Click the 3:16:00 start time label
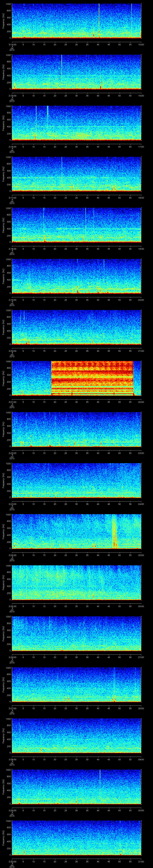The height and width of the screenshot is (868, 153). click(12, 147)
